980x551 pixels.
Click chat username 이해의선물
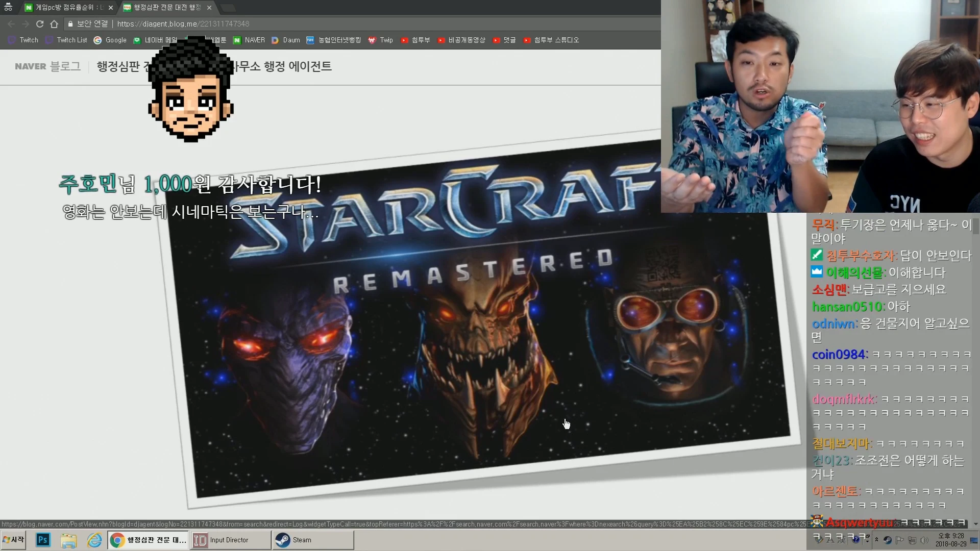pos(854,273)
